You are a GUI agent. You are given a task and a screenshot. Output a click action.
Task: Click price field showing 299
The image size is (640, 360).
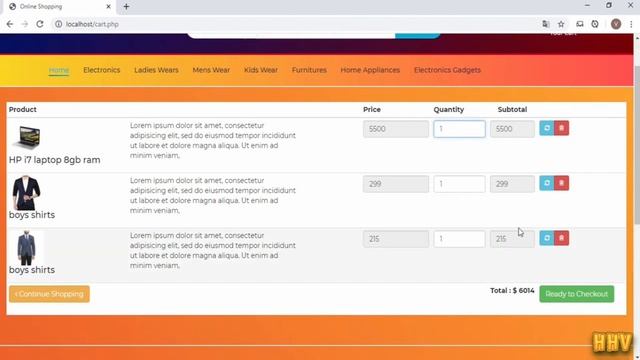(x=396, y=184)
